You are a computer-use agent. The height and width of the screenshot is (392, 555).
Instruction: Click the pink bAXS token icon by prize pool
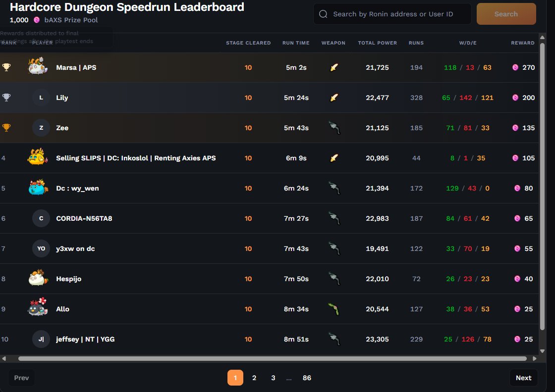tap(37, 20)
